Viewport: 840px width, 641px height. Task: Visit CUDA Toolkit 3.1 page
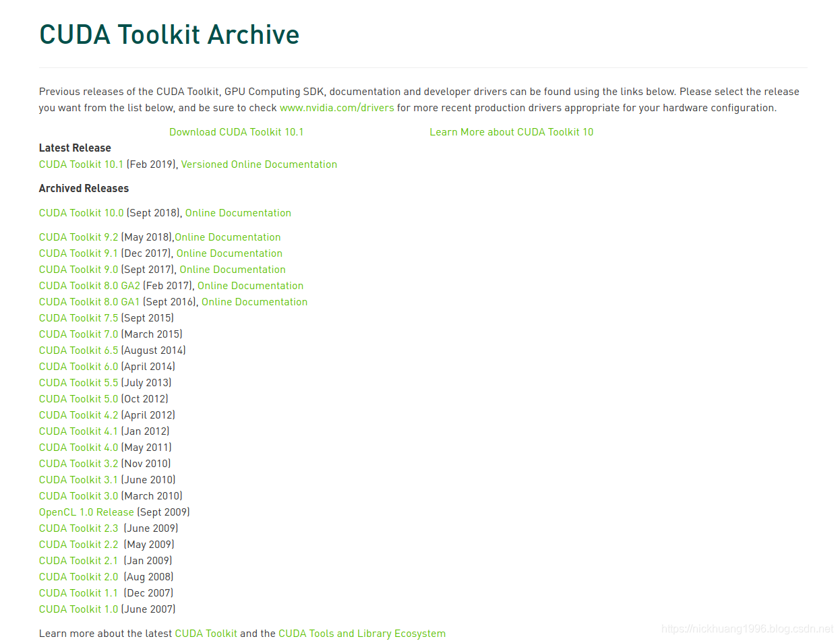click(x=78, y=480)
